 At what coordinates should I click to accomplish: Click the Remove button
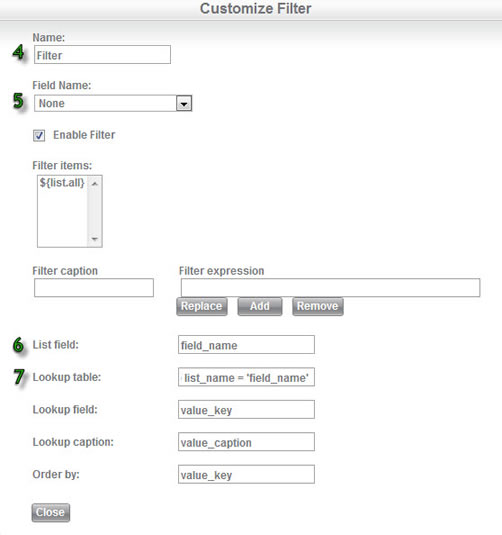(318, 306)
